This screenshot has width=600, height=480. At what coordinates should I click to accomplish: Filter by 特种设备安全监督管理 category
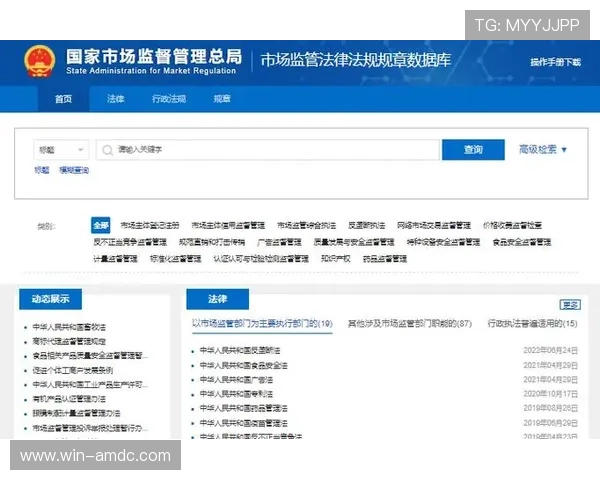[x=443, y=242]
